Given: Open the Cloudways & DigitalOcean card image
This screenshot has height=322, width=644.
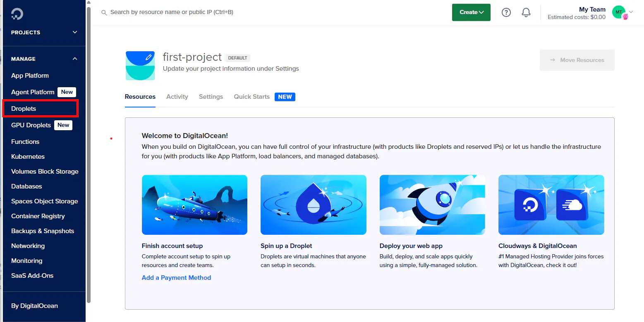Looking at the screenshot, I should tap(551, 205).
